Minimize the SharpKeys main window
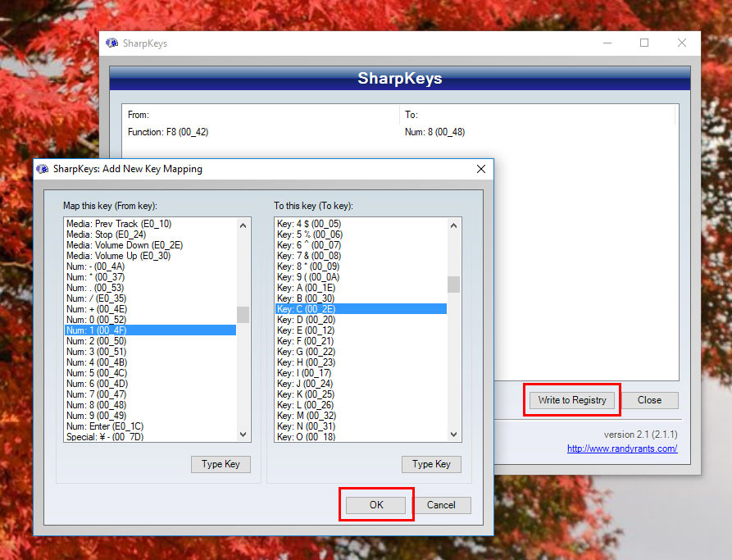This screenshot has width=732, height=560. click(607, 43)
